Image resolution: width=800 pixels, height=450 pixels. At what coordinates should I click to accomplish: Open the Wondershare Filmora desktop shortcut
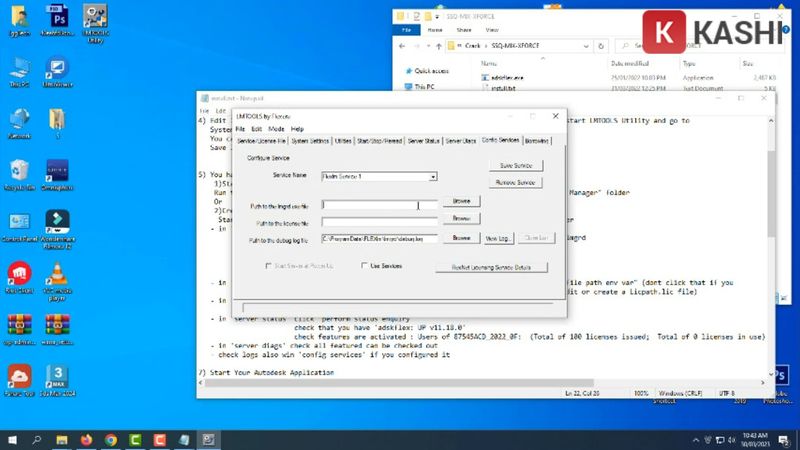point(57,222)
